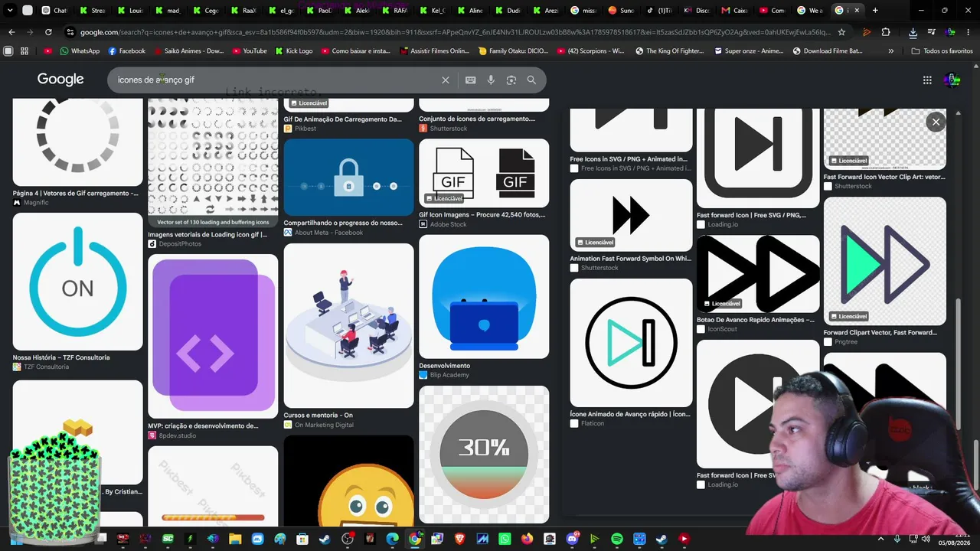Open the WhatsApp bookmark
Screen dimensions: 980x551
click(x=80, y=51)
